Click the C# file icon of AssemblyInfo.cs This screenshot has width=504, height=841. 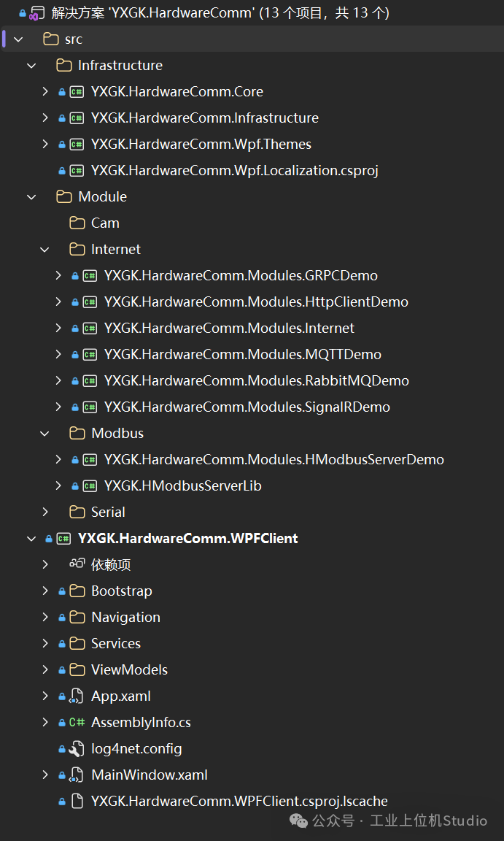(x=77, y=723)
